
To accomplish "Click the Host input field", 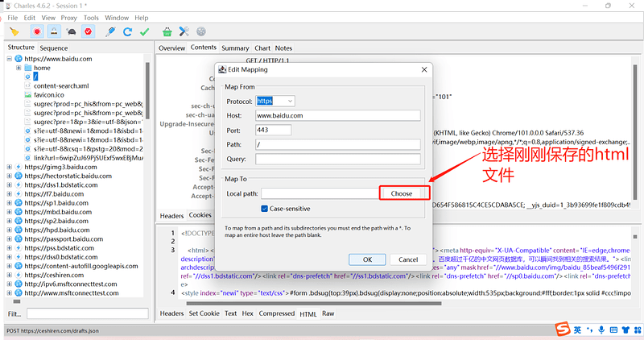I will [x=337, y=115].
